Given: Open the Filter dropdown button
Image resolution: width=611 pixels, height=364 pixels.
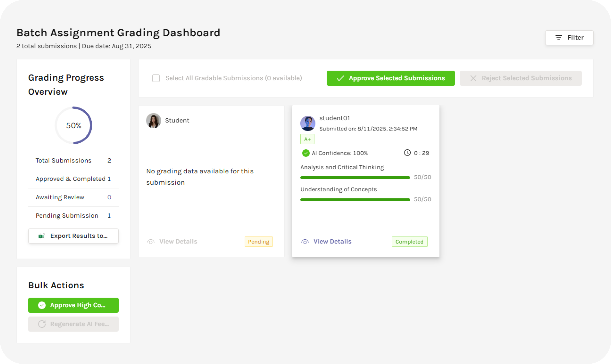Looking at the screenshot, I should pos(569,38).
